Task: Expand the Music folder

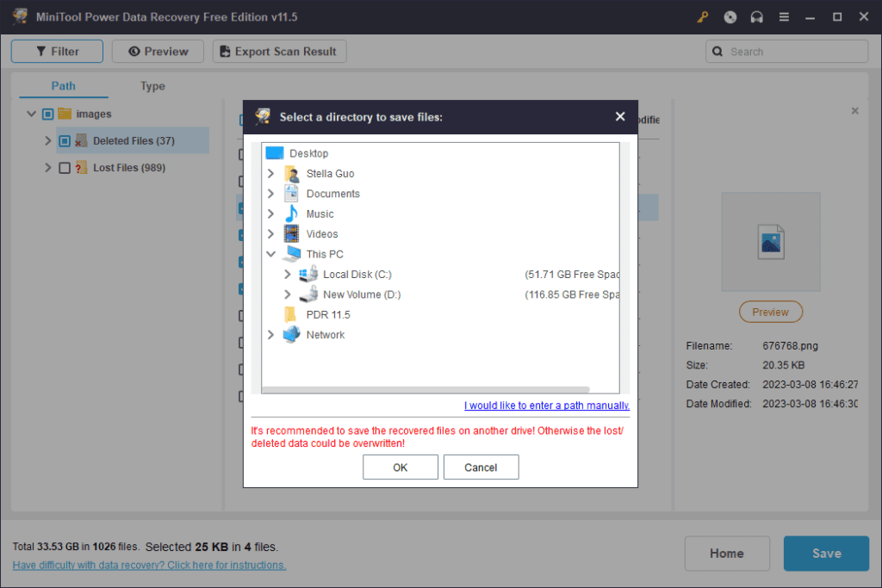Action: pyautogui.click(x=270, y=214)
